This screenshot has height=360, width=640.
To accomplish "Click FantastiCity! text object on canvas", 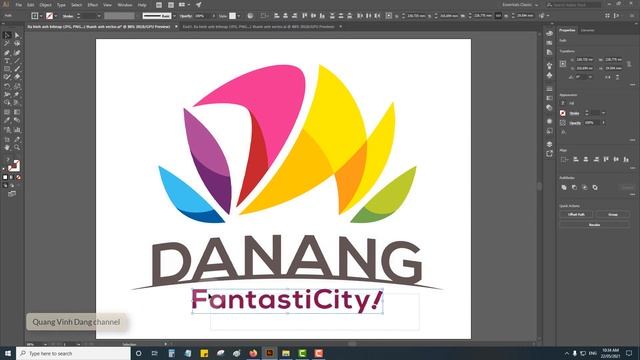I will 287,300.
